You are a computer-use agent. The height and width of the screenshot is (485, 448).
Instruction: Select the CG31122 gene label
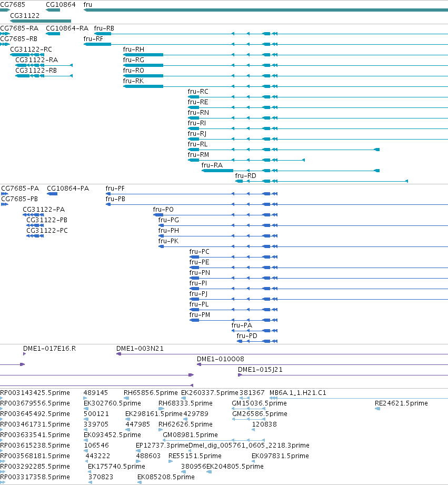pyautogui.click(x=25, y=15)
